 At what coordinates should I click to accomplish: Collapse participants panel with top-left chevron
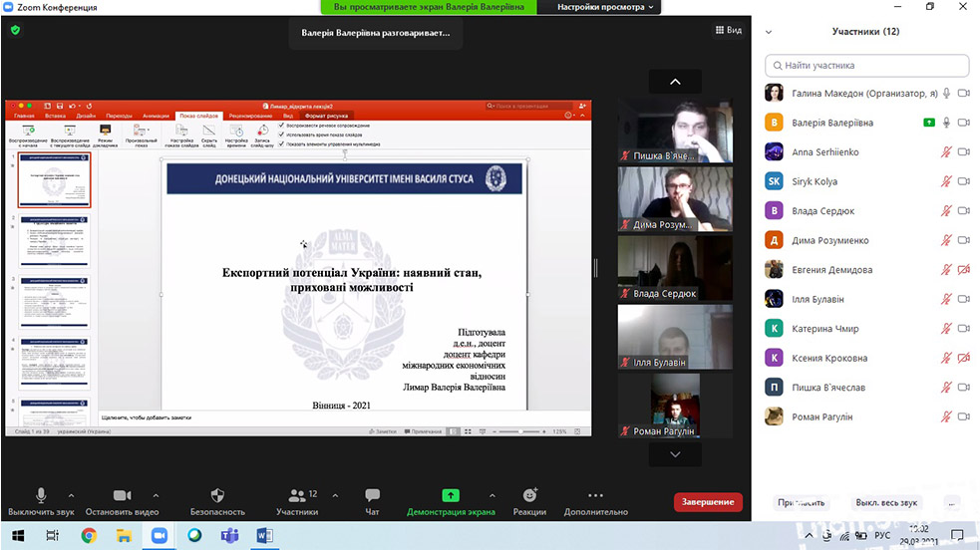[x=769, y=32]
